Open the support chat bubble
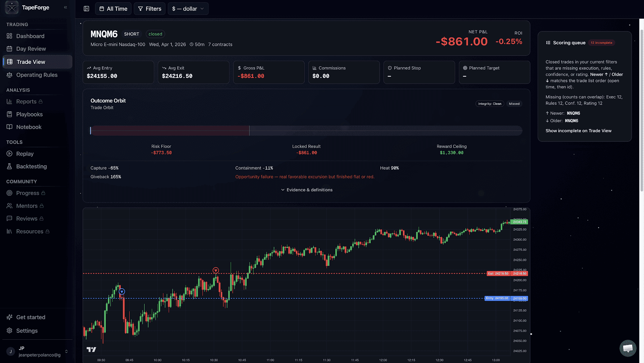This screenshot has height=363, width=644. click(628, 348)
